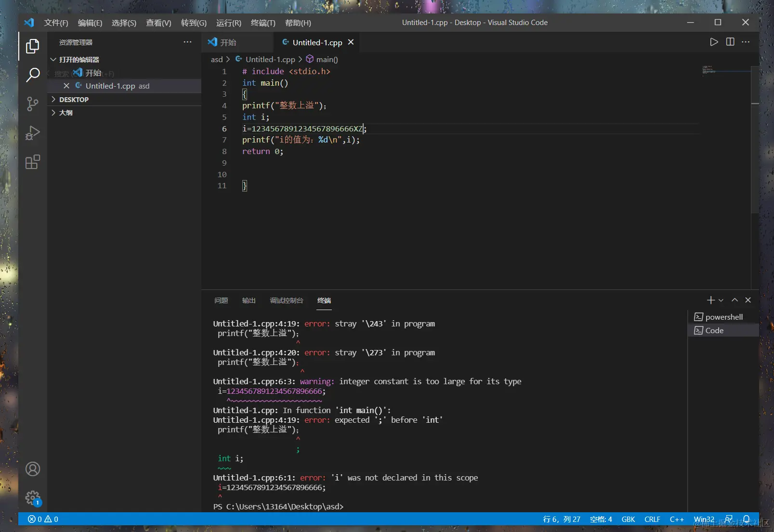This screenshot has height=532, width=774.
Task: Select 开始 in the open editors list
Action: coord(124,73)
